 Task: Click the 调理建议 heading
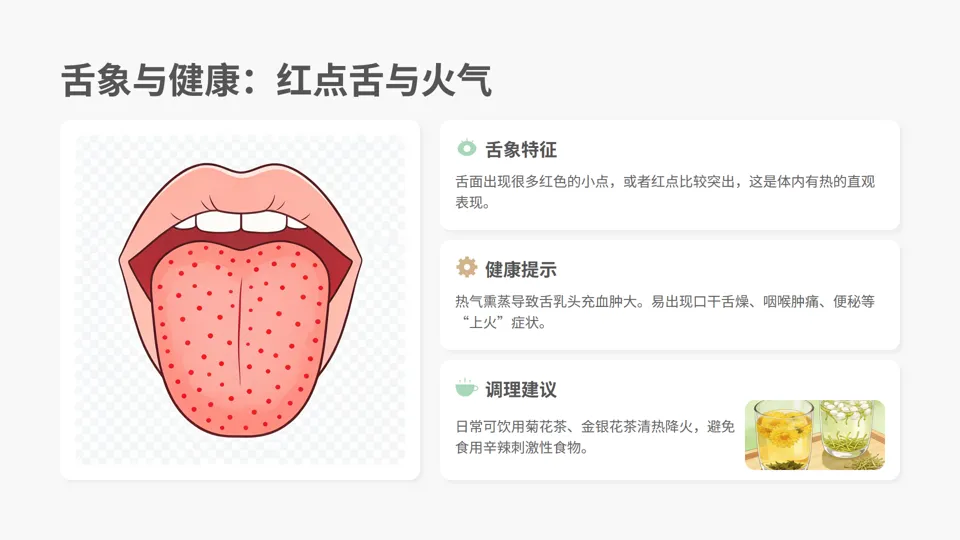point(521,389)
